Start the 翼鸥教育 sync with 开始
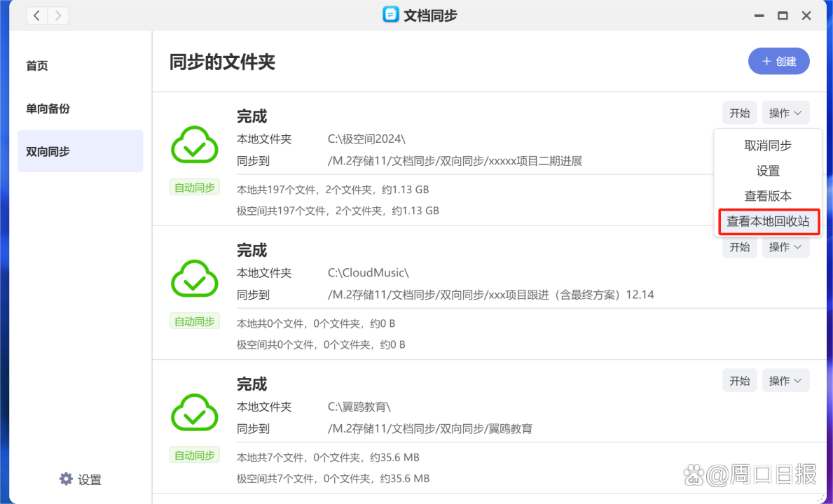Screen dimensions: 833x504 [739, 380]
